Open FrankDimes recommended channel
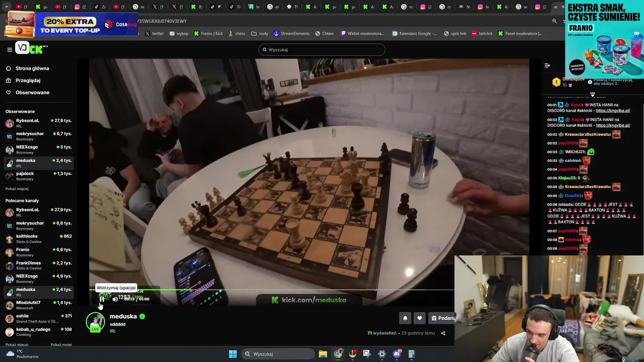644x362 pixels. (x=38, y=265)
